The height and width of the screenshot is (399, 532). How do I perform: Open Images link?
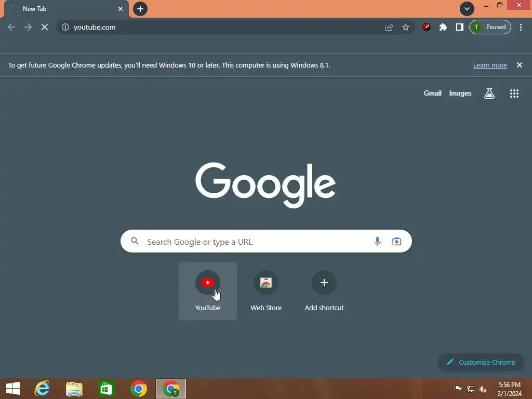click(460, 94)
